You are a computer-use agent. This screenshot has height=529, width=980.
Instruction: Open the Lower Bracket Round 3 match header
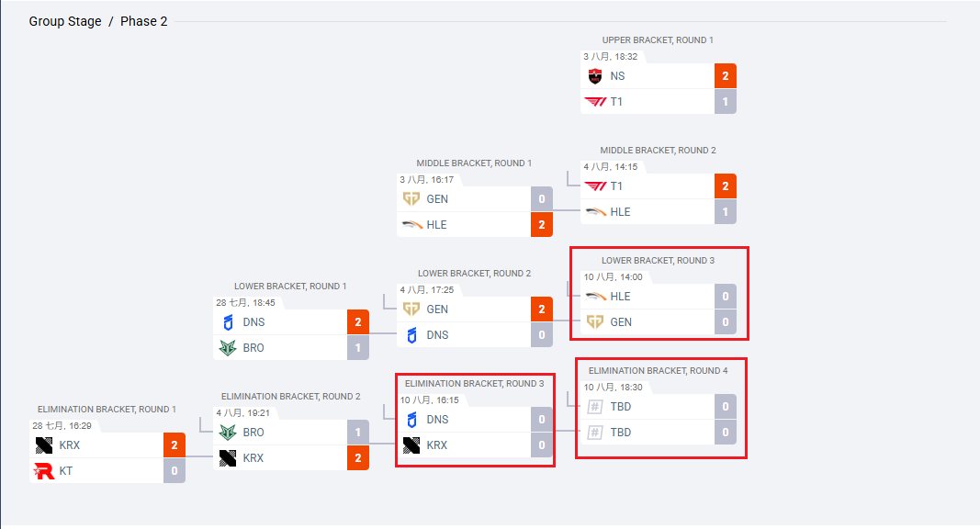point(658,261)
